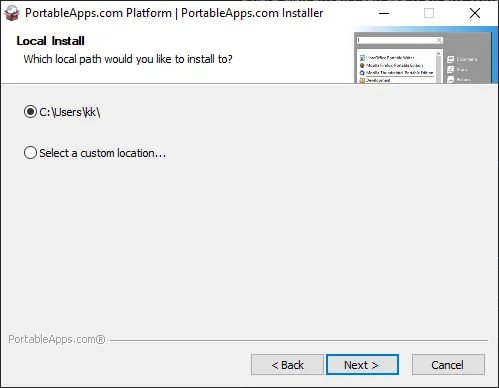Click the PortableApps installer title bar icon

click(x=12, y=13)
